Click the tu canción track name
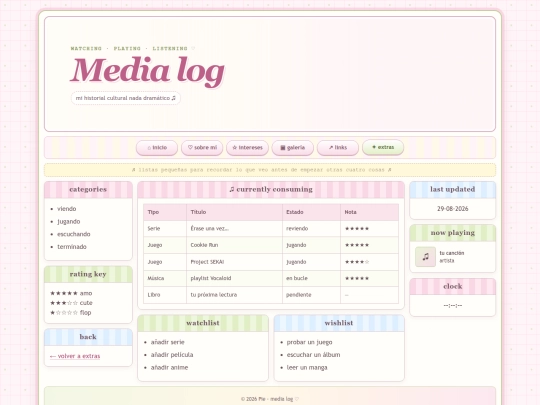This screenshot has height=405, width=540. (452, 253)
